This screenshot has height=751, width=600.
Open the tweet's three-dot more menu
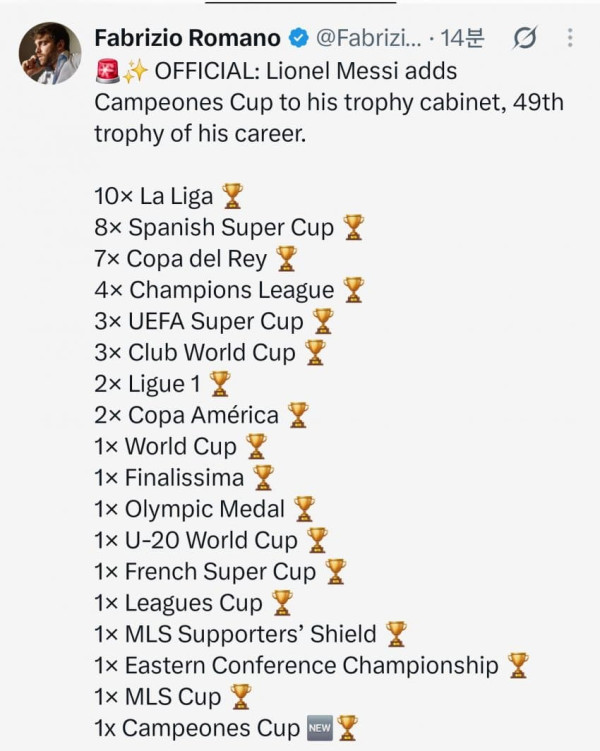click(x=570, y=37)
